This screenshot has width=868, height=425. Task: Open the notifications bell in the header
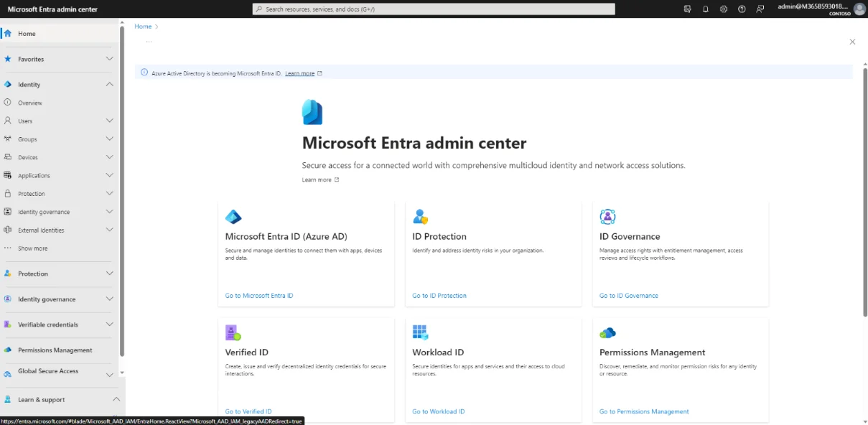pyautogui.click(x=706, y=9)
